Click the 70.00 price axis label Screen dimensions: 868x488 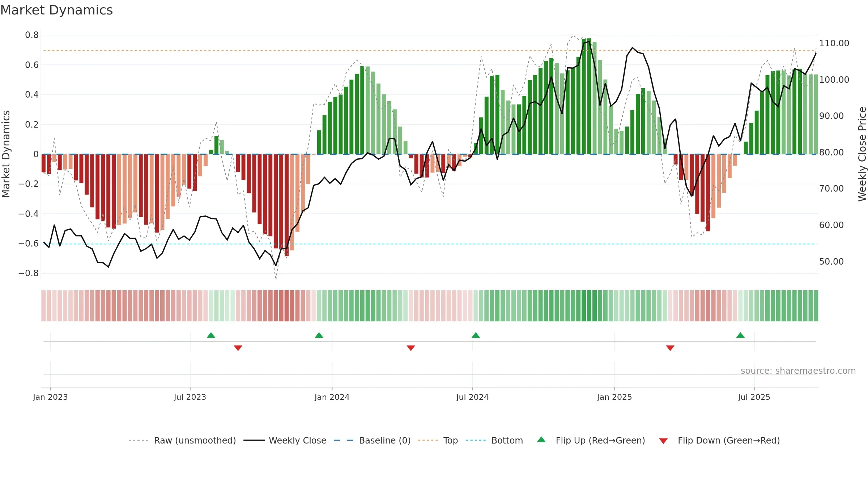[x=831, y=188]
